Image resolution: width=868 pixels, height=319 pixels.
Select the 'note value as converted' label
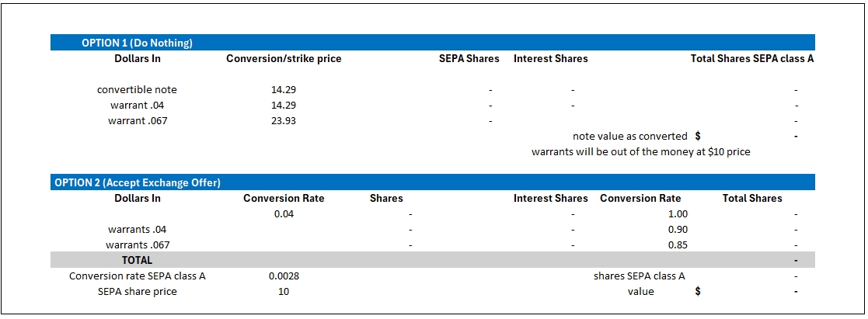pyautogui.click(x=629, y=136)
